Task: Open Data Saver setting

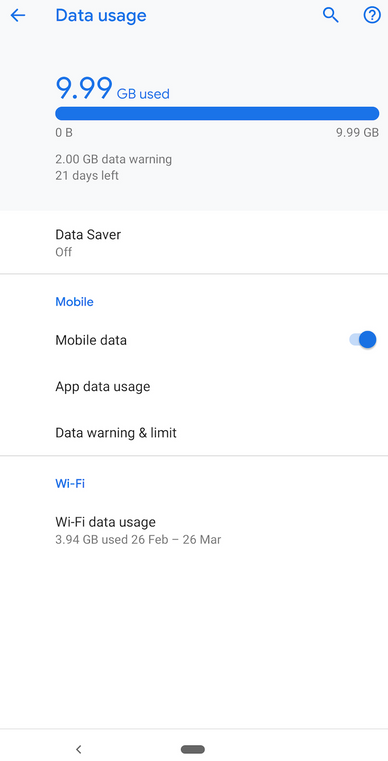Action: point(194,243)
